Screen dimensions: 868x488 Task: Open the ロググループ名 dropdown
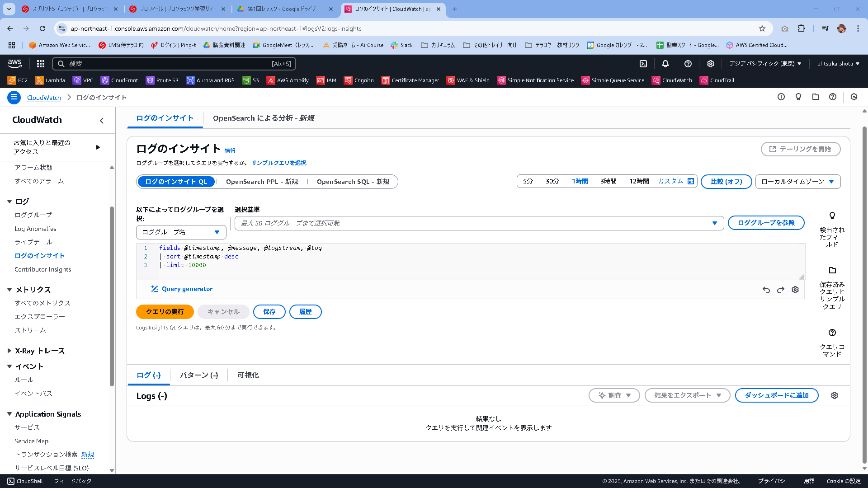[x=181, y=232]
